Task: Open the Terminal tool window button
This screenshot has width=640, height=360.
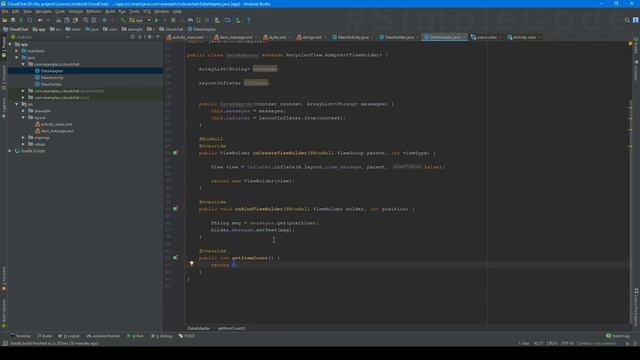Action: 20,336
